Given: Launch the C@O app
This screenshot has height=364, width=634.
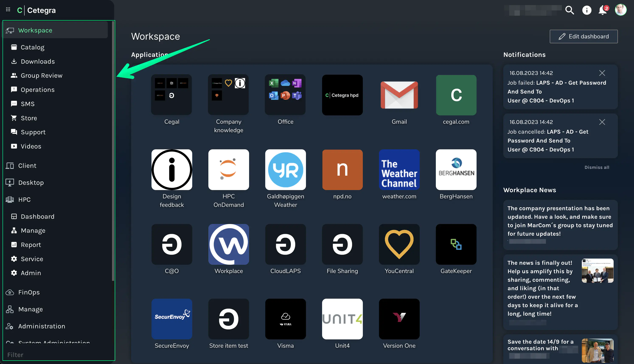Looking at the screenshot, I should point(171,245).
